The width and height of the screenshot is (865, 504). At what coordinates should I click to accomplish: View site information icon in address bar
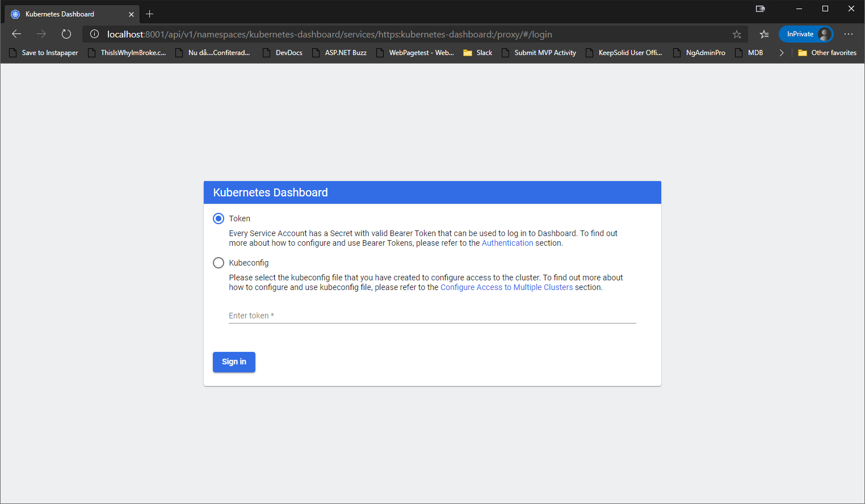[95, 34]
